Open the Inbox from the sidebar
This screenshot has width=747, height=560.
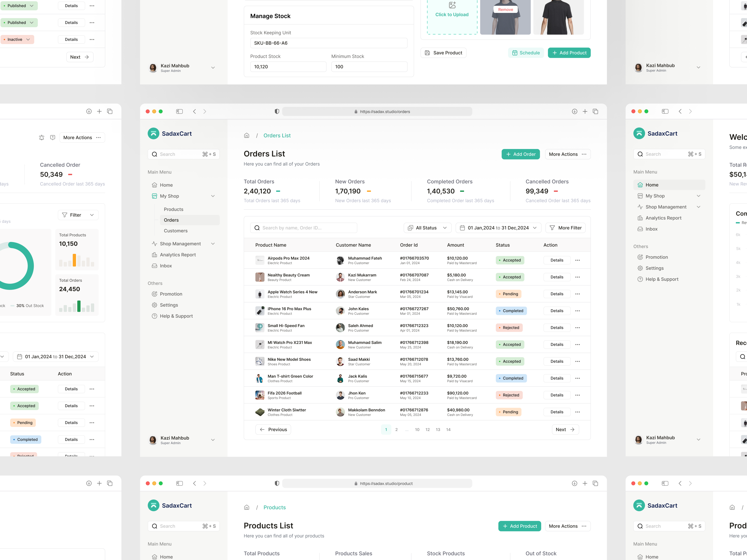click(166, 266)
